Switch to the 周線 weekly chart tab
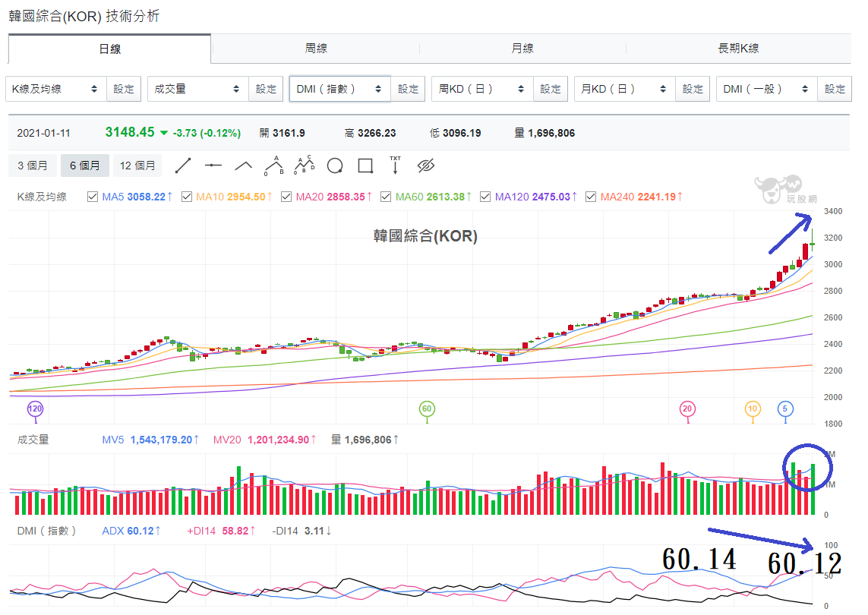The width and height of the screenshot is (868, 615). click(316, 49)
